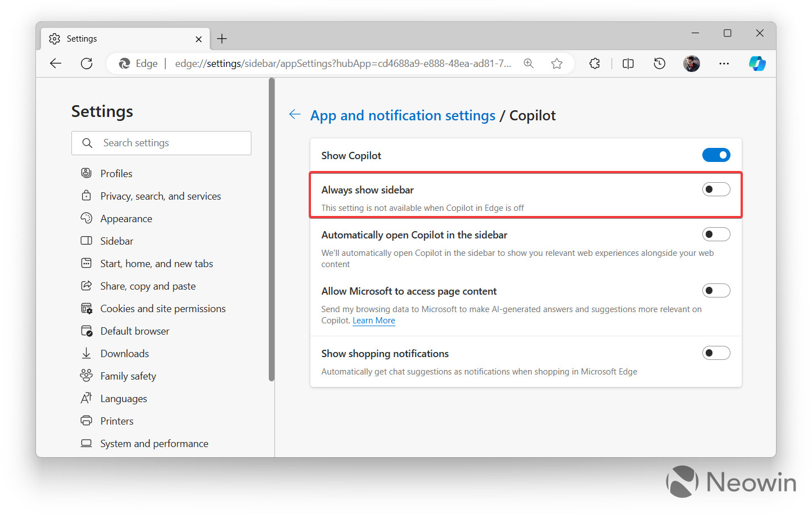Enable Show shopping notifications toggle
812x514 pixels.
(716, 353)
